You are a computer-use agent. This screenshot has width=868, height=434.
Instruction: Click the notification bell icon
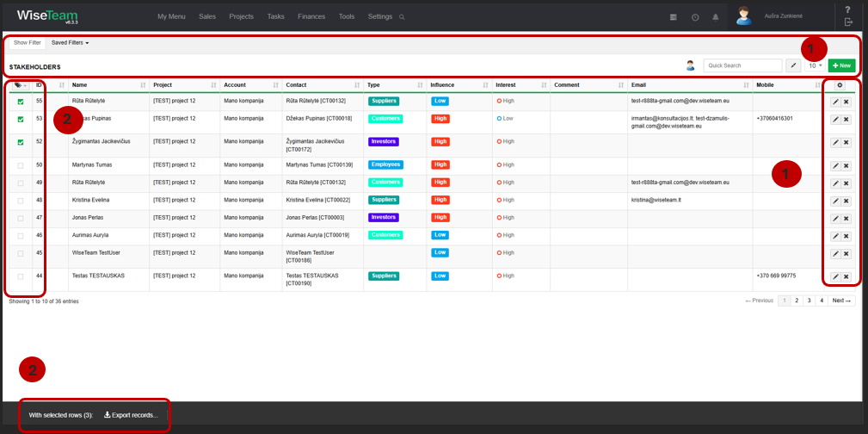coord(715,17)
